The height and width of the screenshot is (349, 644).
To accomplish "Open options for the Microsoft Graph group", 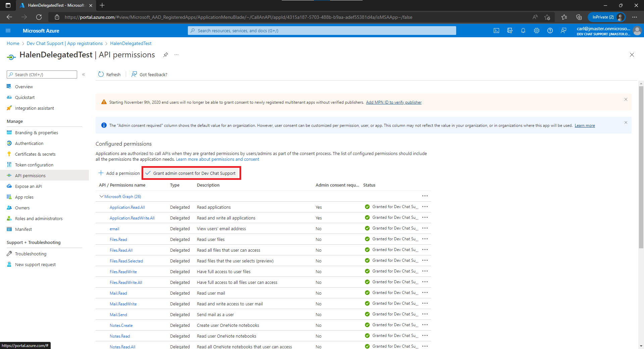I will click(425, 196).
